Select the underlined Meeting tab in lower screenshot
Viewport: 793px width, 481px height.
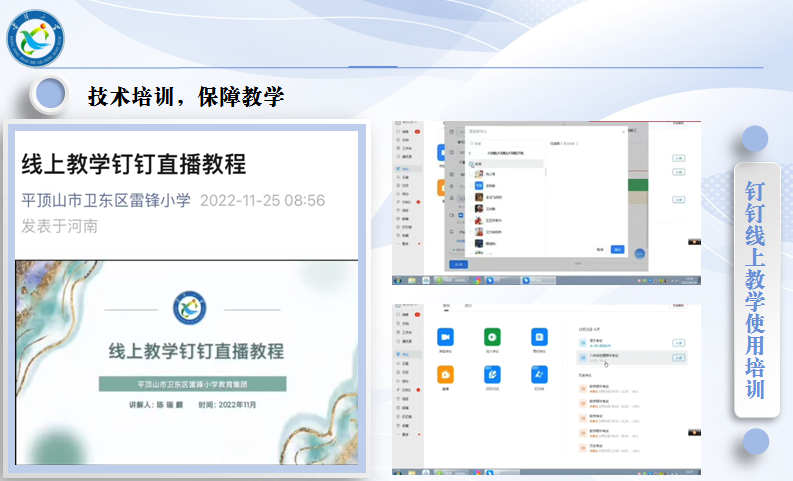445,305
